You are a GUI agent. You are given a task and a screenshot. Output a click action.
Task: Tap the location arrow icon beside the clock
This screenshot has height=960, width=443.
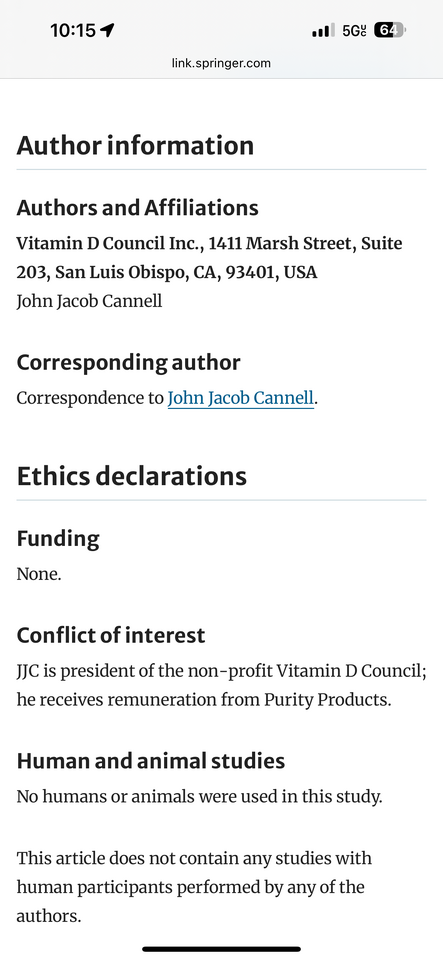coord(108,30)
